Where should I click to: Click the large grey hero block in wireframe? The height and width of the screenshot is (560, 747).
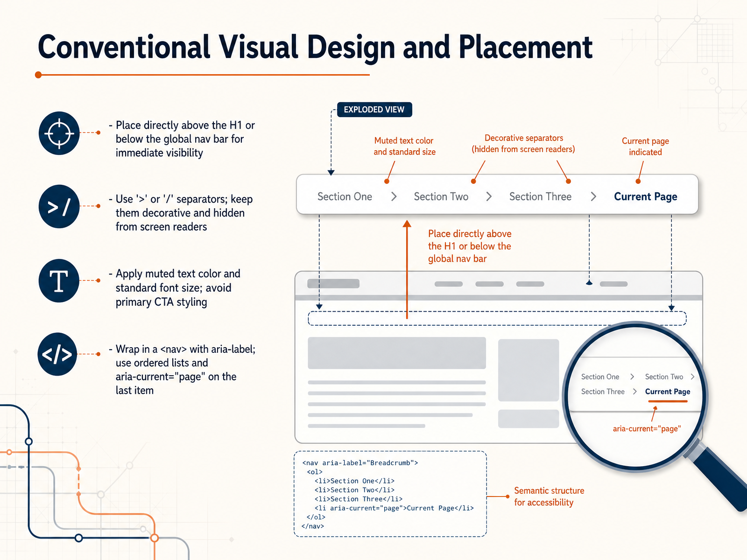click(397, 353)
